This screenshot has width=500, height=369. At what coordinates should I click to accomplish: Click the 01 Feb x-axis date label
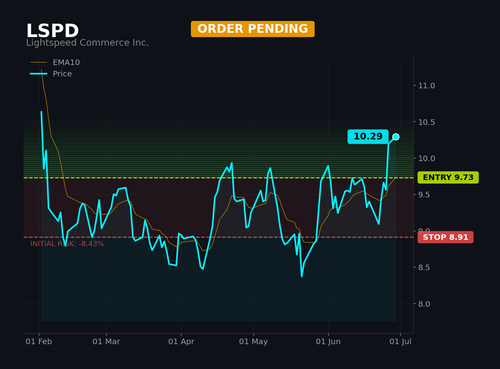point(39,341)
